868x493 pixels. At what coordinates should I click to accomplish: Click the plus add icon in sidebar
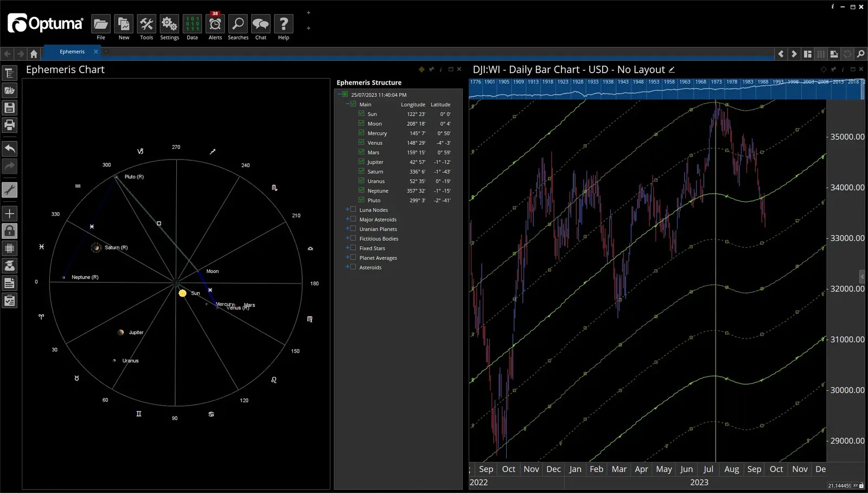point(9,214)
